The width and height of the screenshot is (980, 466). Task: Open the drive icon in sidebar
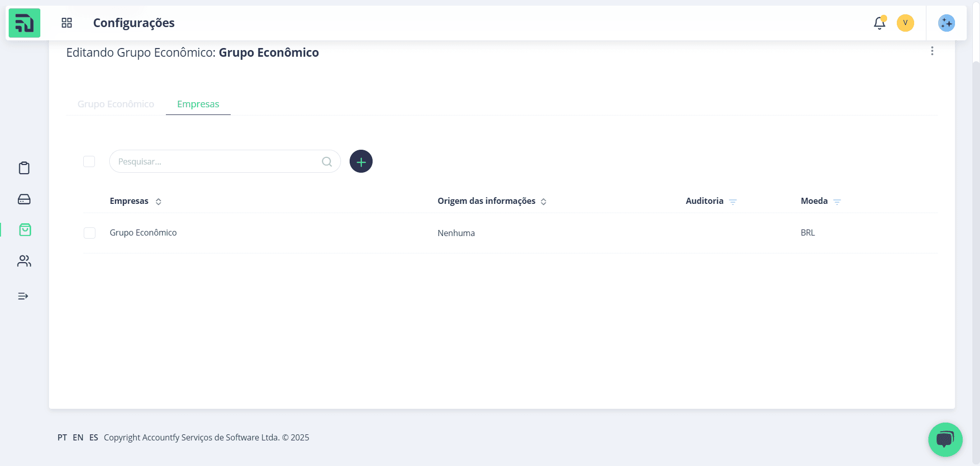click(x=24, y=199)
